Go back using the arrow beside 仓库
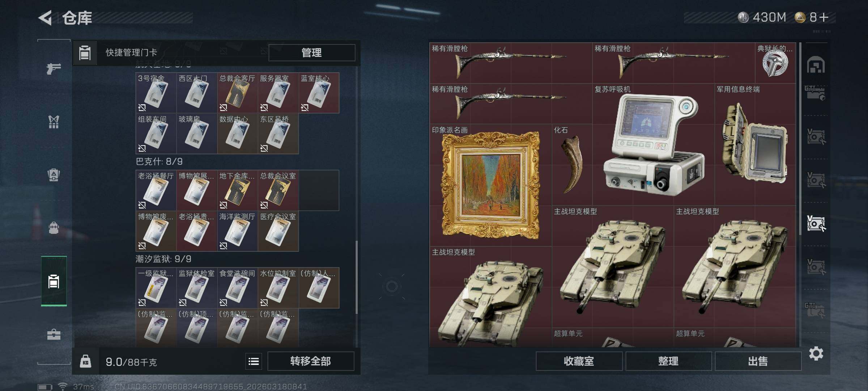Screen dimensions: 868x391 coord(46,17)
